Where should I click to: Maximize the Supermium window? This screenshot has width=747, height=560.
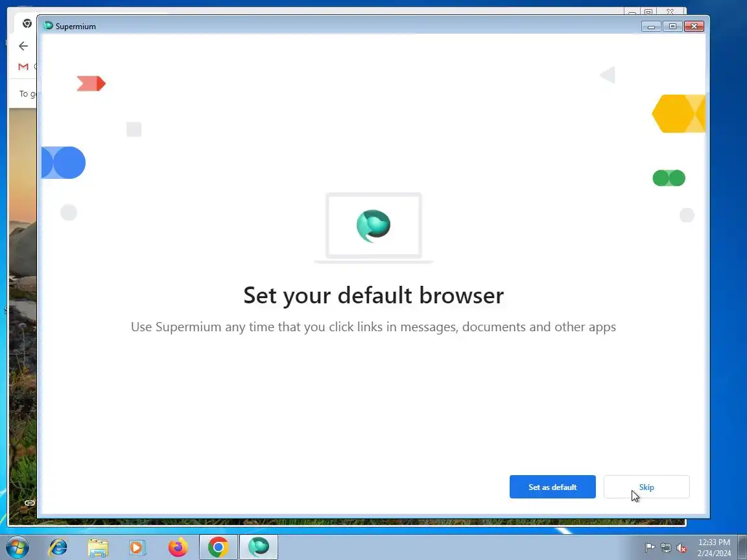click(672, 27)
